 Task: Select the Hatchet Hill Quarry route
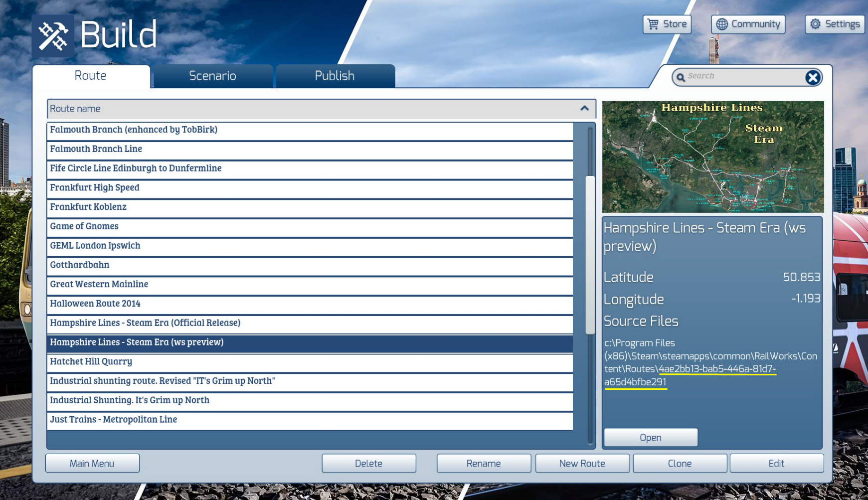pyautogui.click(x=310, y=362)
